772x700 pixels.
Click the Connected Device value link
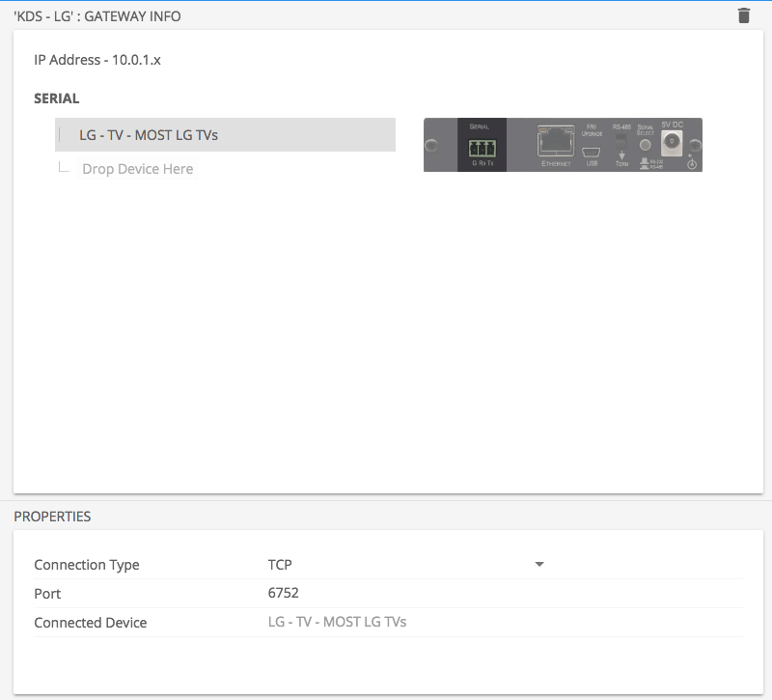point(336,622)
